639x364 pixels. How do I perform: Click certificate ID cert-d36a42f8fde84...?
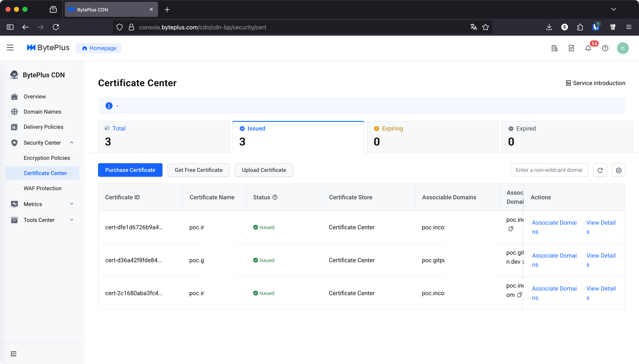[x=133, y=260]
